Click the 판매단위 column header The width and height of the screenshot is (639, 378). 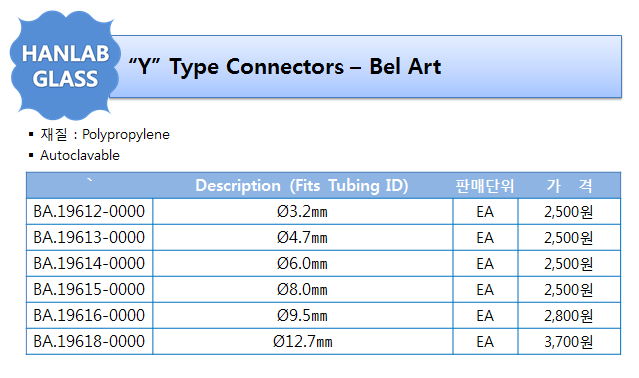click(485, 186)
